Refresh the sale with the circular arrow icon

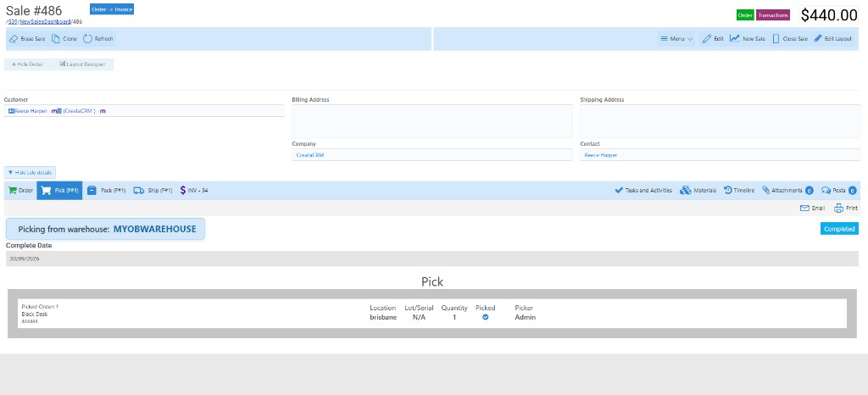click(x=87, y=39)
